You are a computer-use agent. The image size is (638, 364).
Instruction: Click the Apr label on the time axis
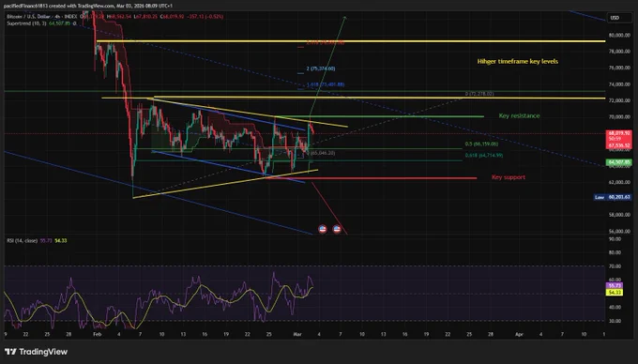pyautogui.click(x=519, y=334)
